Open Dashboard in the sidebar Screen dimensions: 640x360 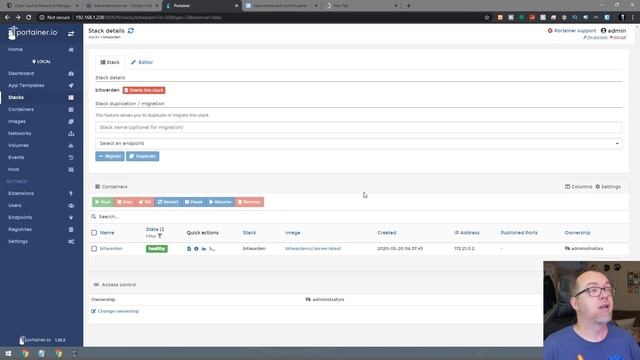[21, 73]
